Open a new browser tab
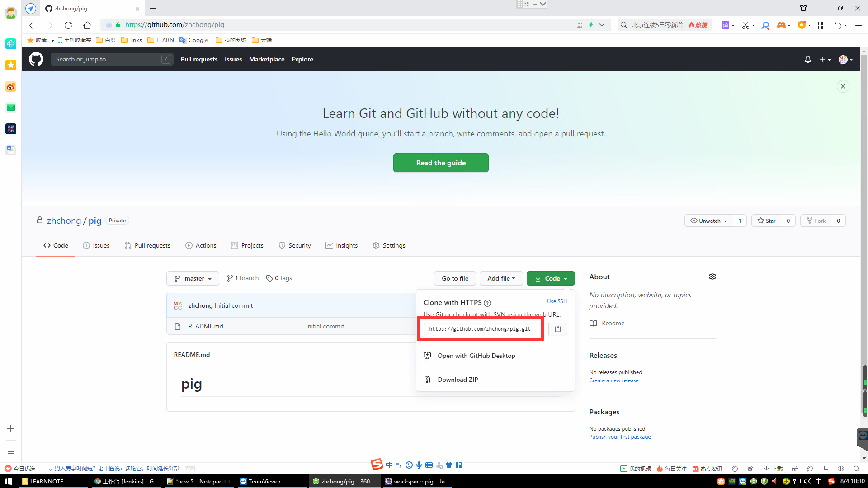Screen dimensions: 868x488 click(153, 8)
